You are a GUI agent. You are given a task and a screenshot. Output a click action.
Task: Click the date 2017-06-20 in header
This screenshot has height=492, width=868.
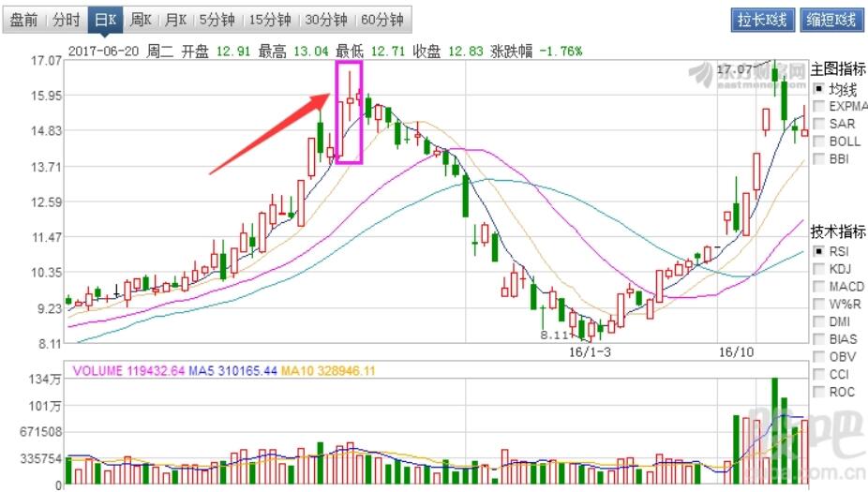103,52
